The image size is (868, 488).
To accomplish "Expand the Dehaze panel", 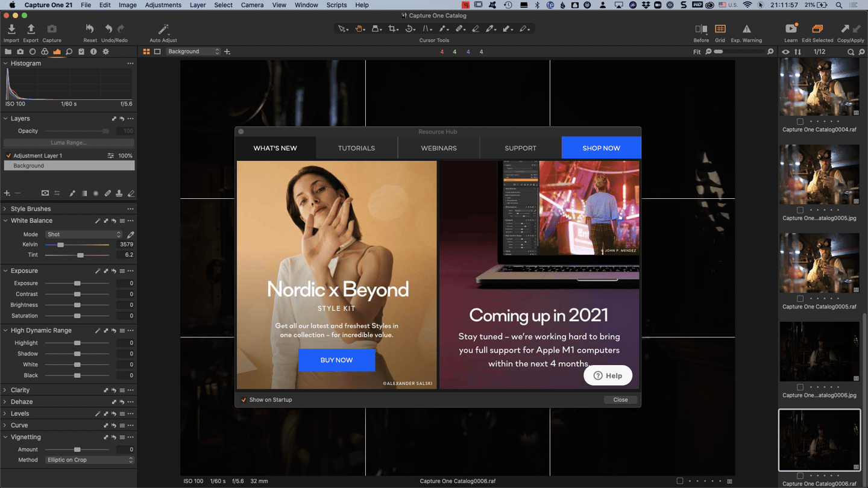I will point(5,402).
